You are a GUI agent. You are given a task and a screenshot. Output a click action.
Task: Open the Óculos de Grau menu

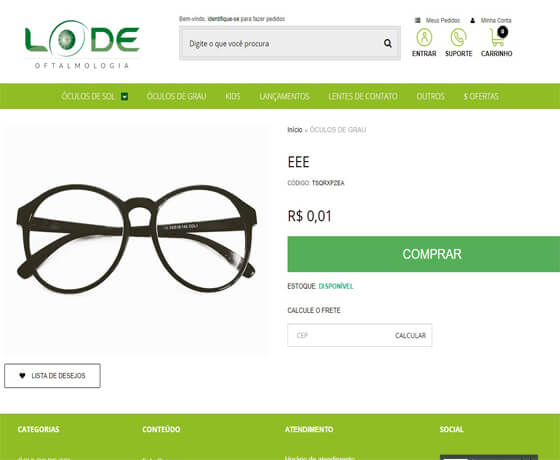click(176, 96)
